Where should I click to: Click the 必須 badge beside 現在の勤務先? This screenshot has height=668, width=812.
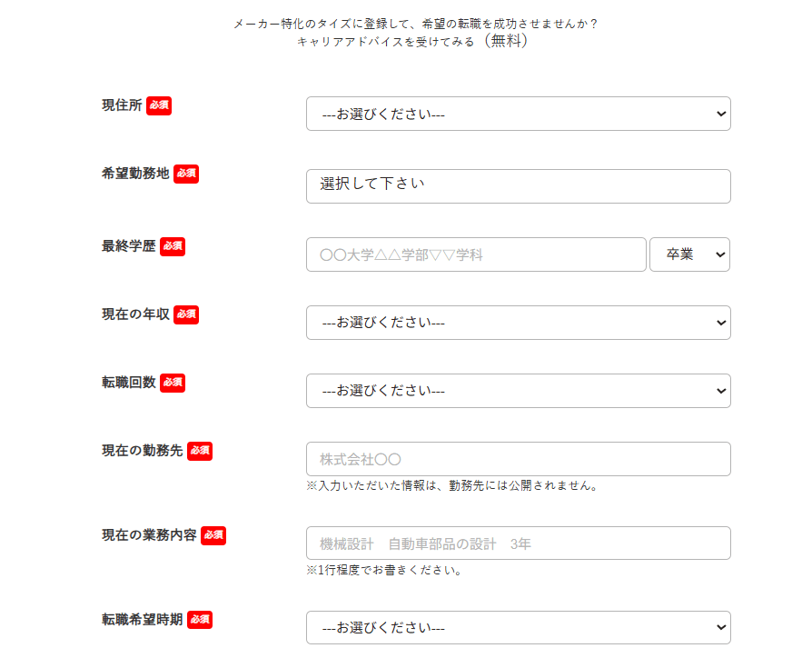point(200,451)
